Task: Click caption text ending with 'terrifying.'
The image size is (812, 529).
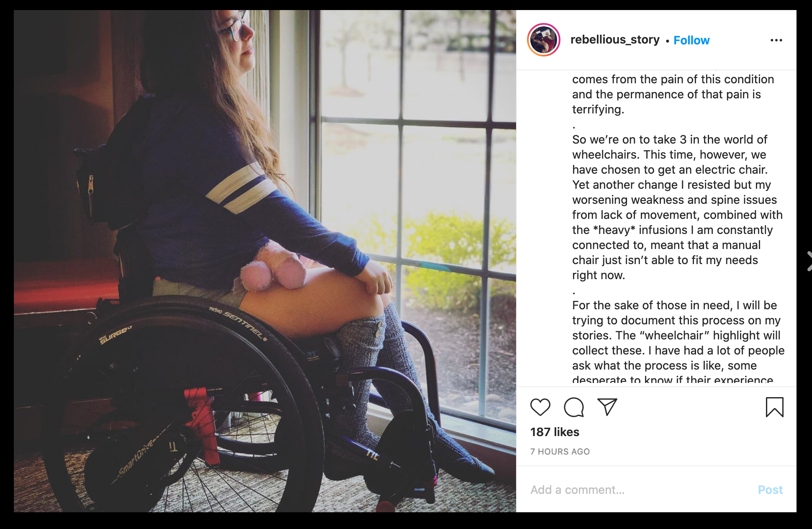Action: click(x=673, y=94)
